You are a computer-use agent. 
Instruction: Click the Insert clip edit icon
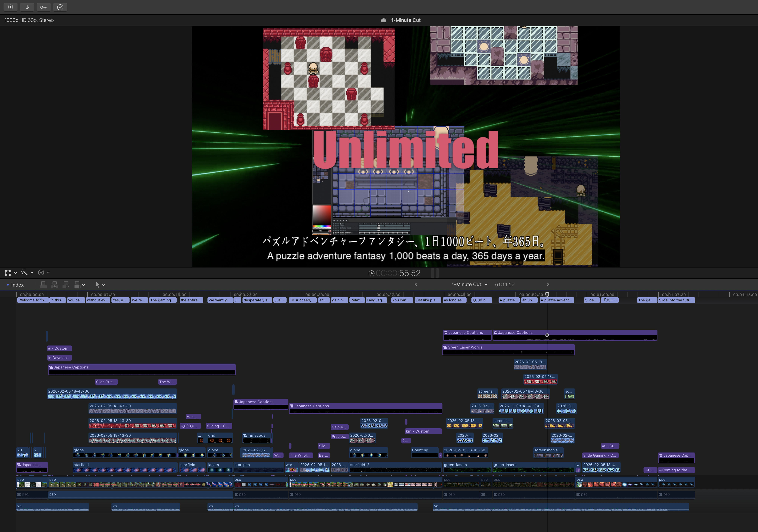[x=55, y=284]
